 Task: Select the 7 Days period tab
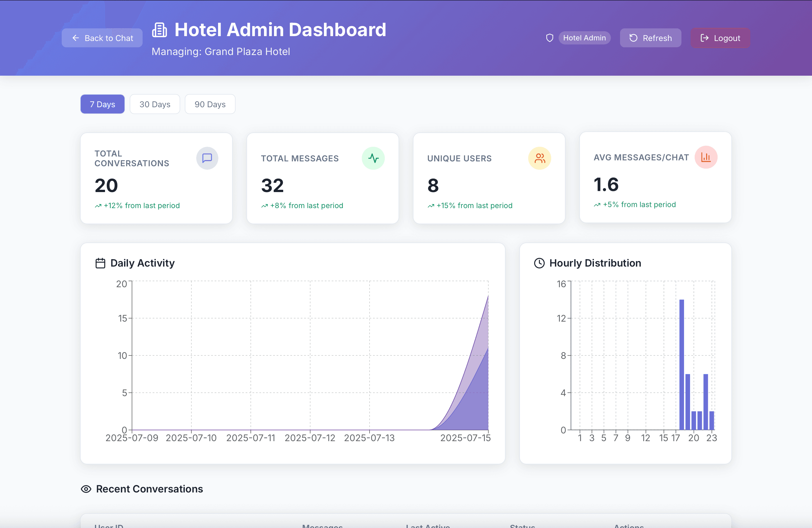[x=102, y=104]
